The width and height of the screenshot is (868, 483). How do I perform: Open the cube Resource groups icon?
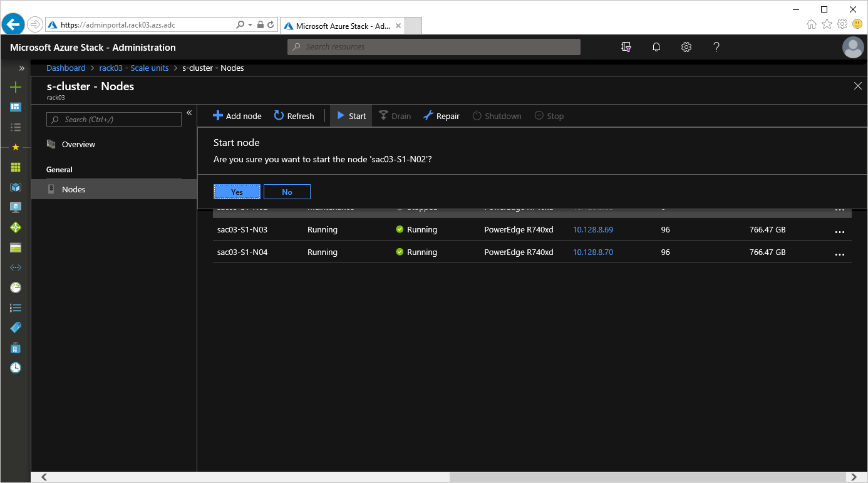[16, 187]
